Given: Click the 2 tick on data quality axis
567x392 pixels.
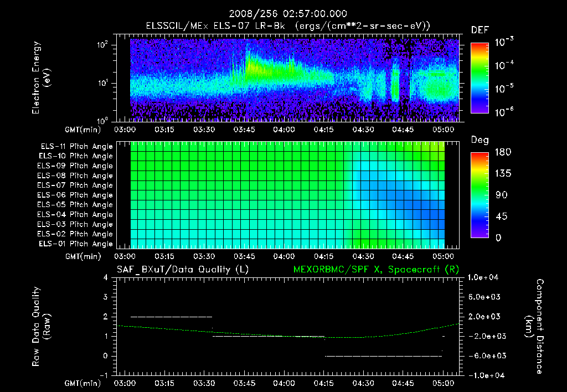Looking at the screenshot, I should point(106,316).
